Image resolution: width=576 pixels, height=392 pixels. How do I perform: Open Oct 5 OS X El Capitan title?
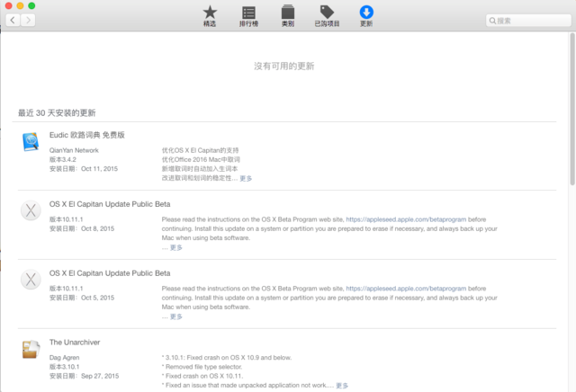tap(110, 273)
